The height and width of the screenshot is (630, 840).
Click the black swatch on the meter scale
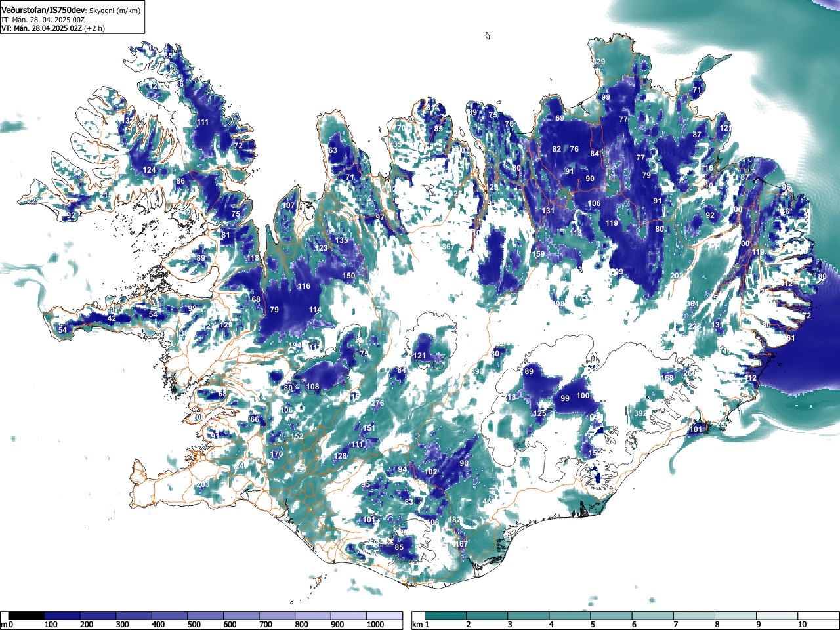click(27, 616)
